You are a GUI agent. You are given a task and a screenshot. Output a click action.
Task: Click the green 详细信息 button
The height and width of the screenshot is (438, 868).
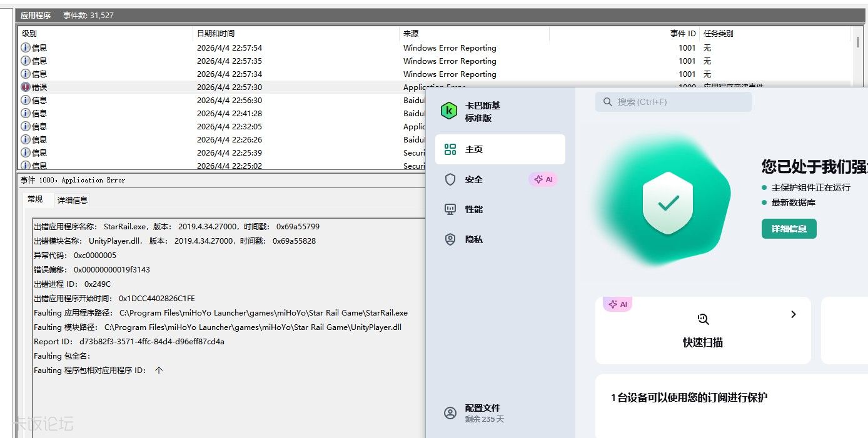[789, 229]
